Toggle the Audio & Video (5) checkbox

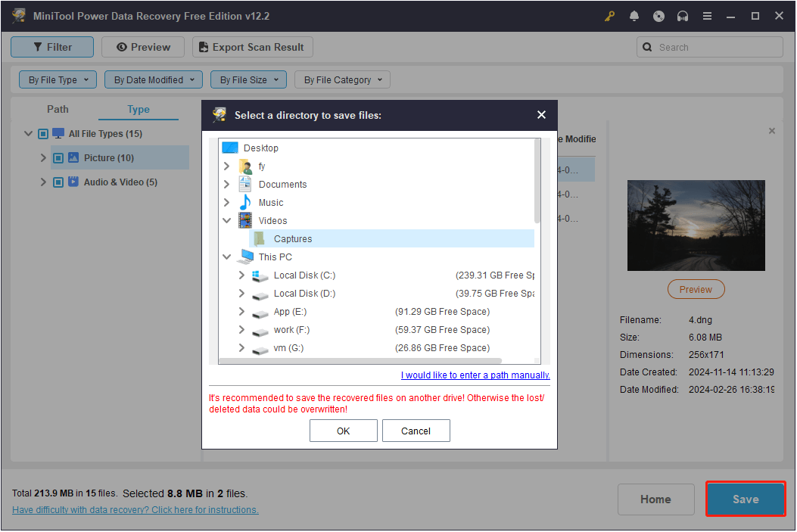58,182
